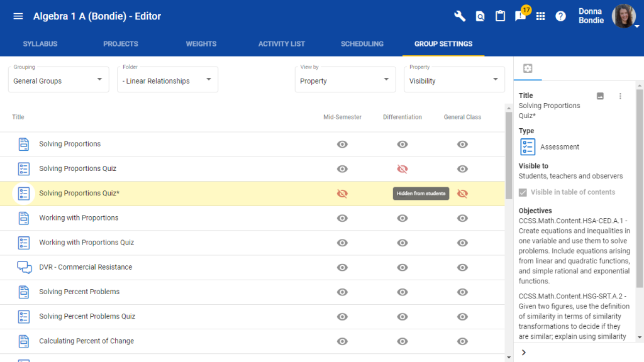
Task: Click the help question mark icon
Action: pos(560,16)
